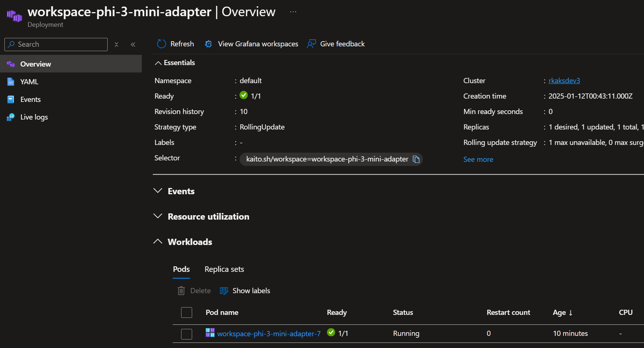
Task: Clear the sidebar search with X icon
Action: pos(116,45)
